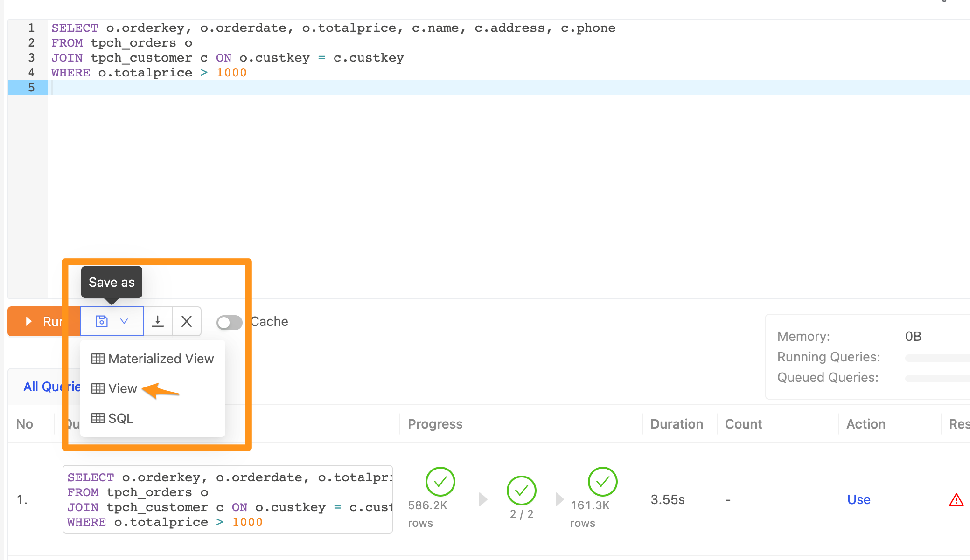Click the Duration column header
Image resolution: width=970 pixels, height=560 pixels.
[x=677, y=424]
